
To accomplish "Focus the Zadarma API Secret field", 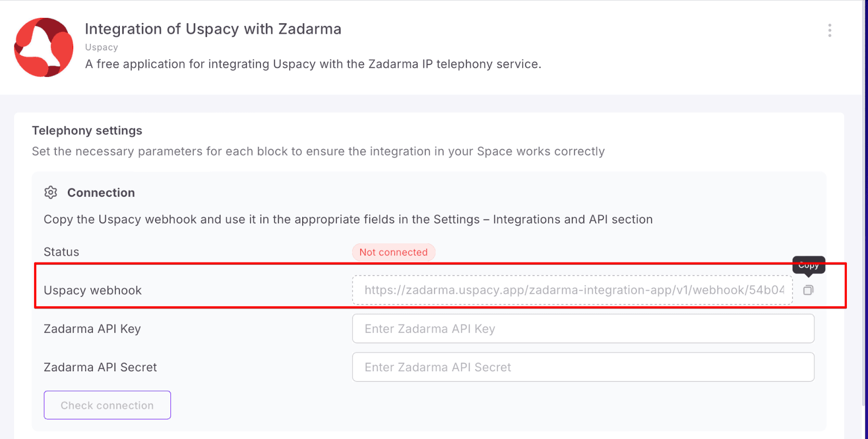I will 583,367.
